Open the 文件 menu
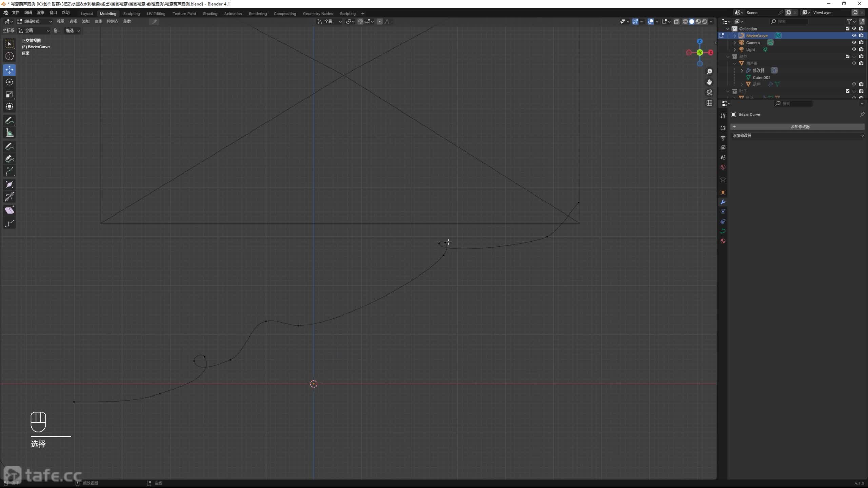Viewport: 868px width, 488px height. coord(16,13)
